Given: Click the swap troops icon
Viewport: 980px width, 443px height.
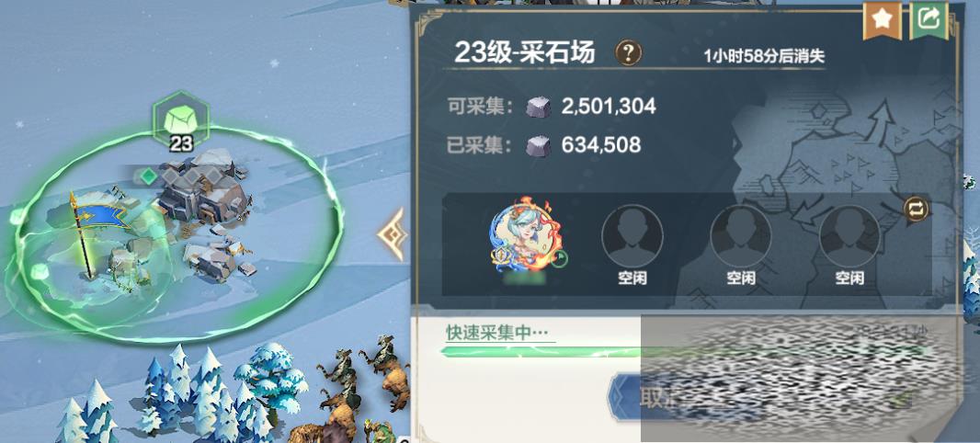Looking at the screenshot, I should tap(917, 210).
